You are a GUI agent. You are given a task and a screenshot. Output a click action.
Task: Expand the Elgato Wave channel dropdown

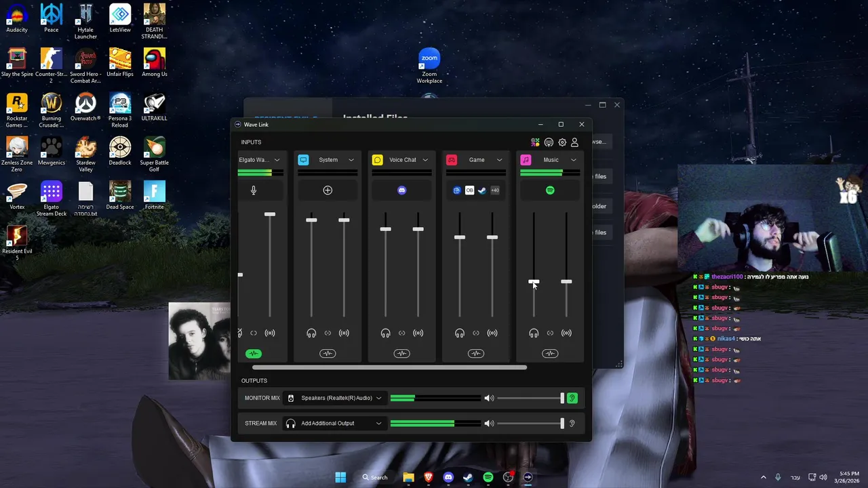(x=277, y=160)
